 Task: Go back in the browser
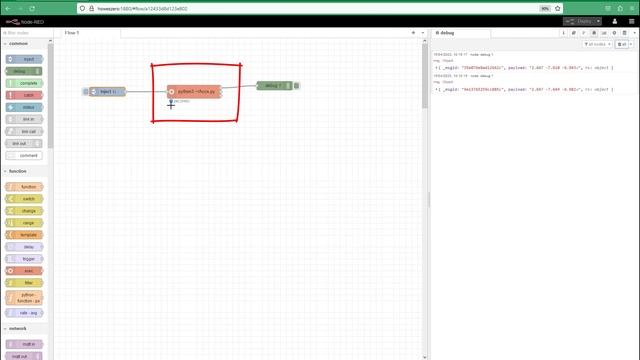[x=8, y=9]
